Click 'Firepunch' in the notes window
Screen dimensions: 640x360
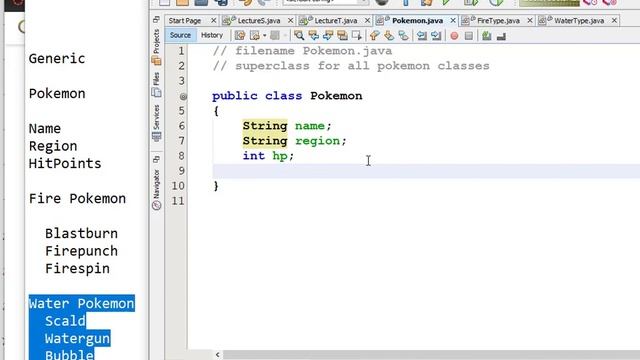point(81,251)
